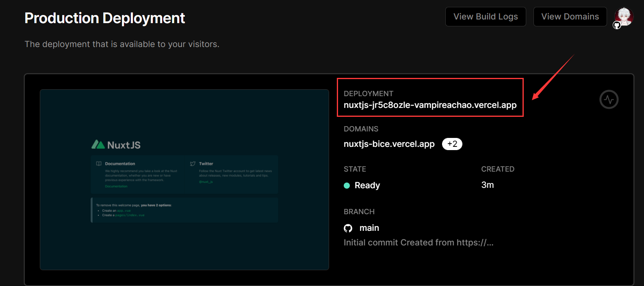Click the green Ready status dot
644x286 pixels.
click(x=347, y=185)
